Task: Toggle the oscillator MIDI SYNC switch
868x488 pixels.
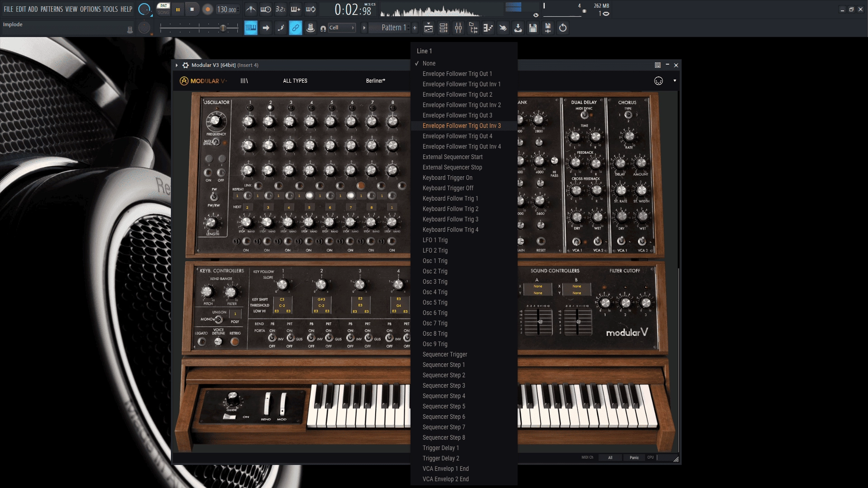Action: point(217,142)
